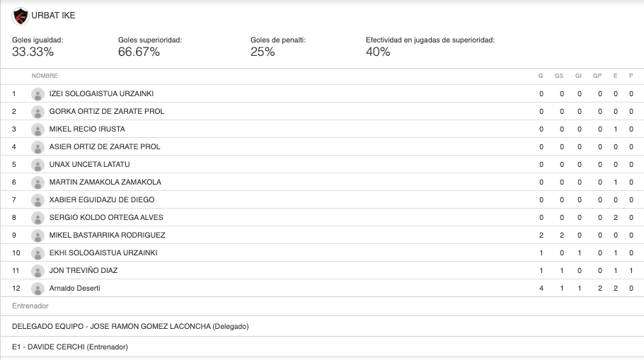Click Sergio Koldo Ortega Alves avatar
644x360 pixels.
point(38,218)
